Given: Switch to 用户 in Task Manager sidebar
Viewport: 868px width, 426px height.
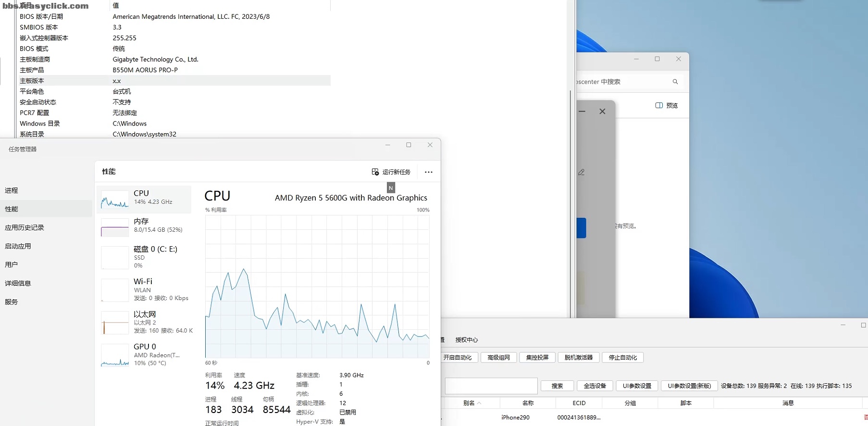Looking at the screenshot, I should tap(46, 265).
